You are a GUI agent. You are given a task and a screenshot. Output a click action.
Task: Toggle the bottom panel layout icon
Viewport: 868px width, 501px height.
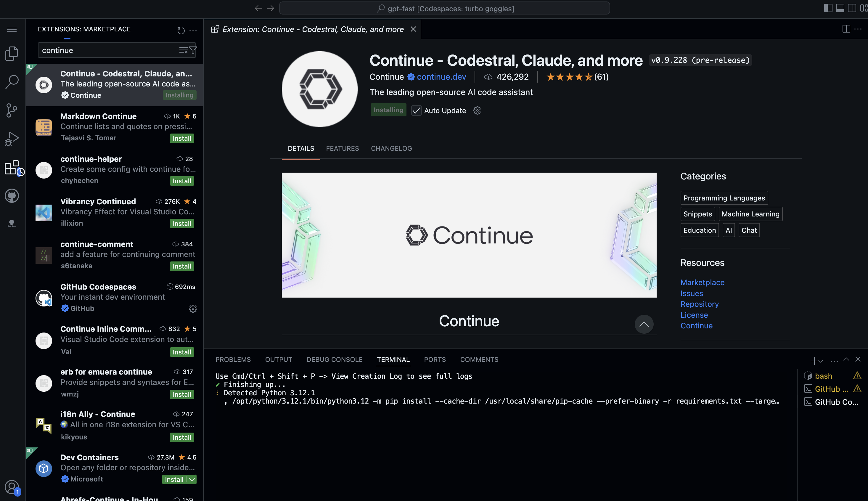tap(840, 8)
